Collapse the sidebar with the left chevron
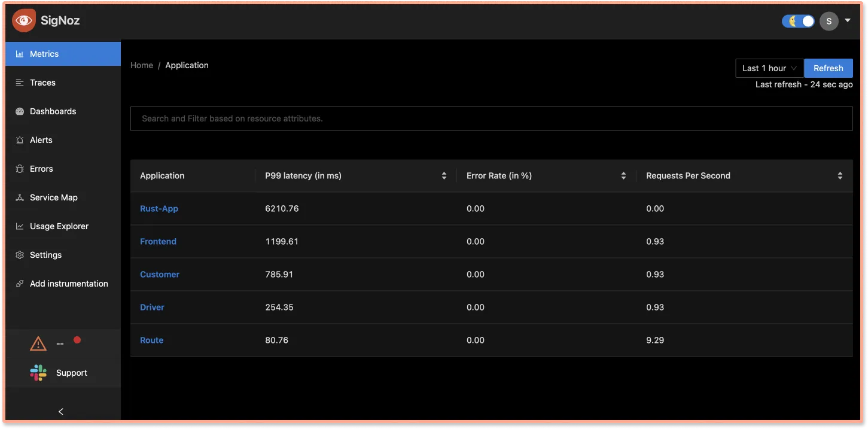This screenshot has width=868, height=429. 61,412
